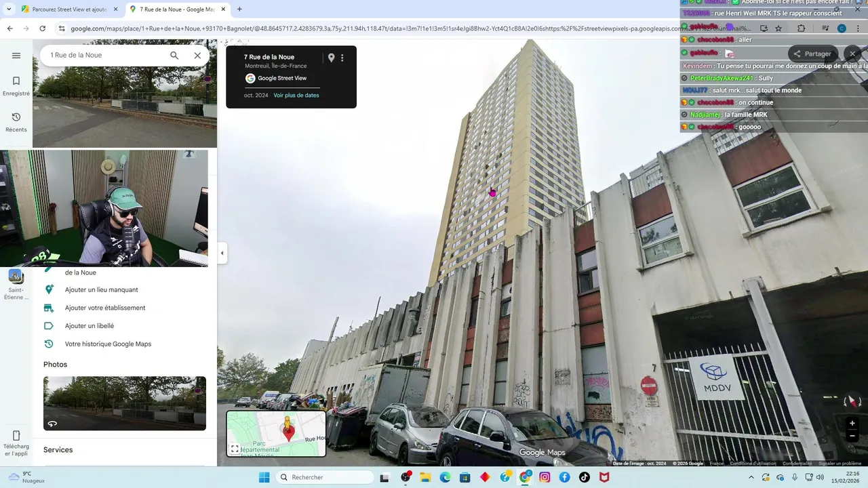Open Voir plus de dates link
The image size is (868, 488).
296,96
